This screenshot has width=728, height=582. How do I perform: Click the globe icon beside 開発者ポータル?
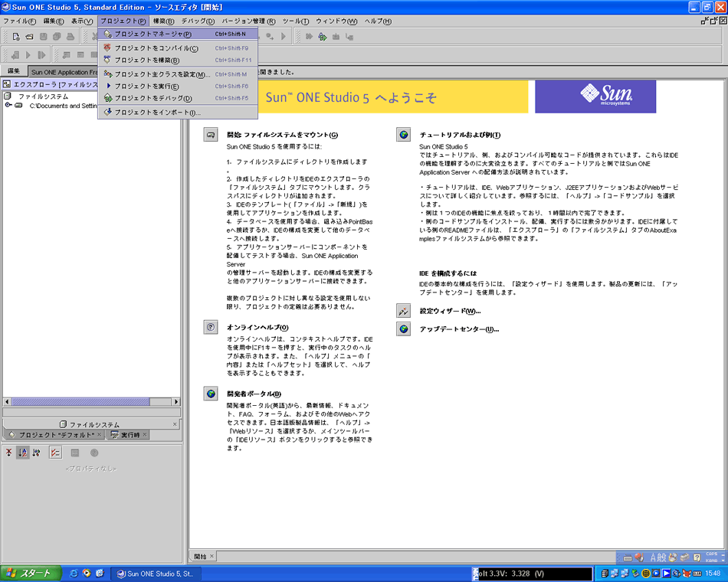(211, 394)
